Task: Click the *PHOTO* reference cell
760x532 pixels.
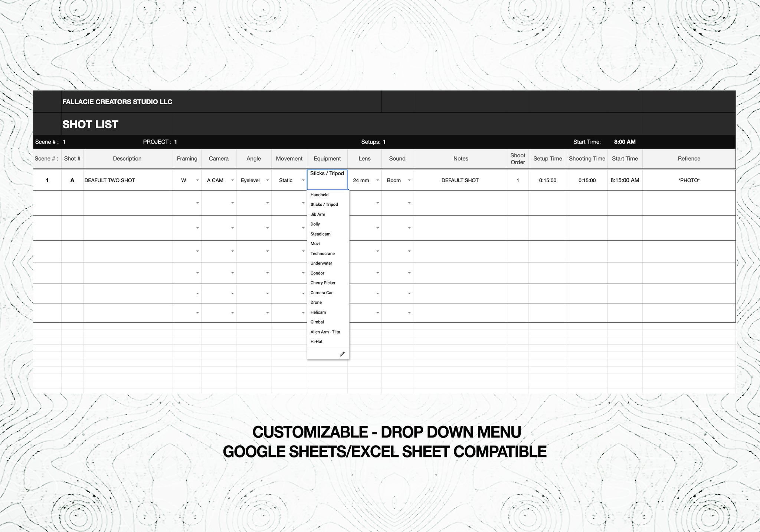Action: tap(689, 180)
